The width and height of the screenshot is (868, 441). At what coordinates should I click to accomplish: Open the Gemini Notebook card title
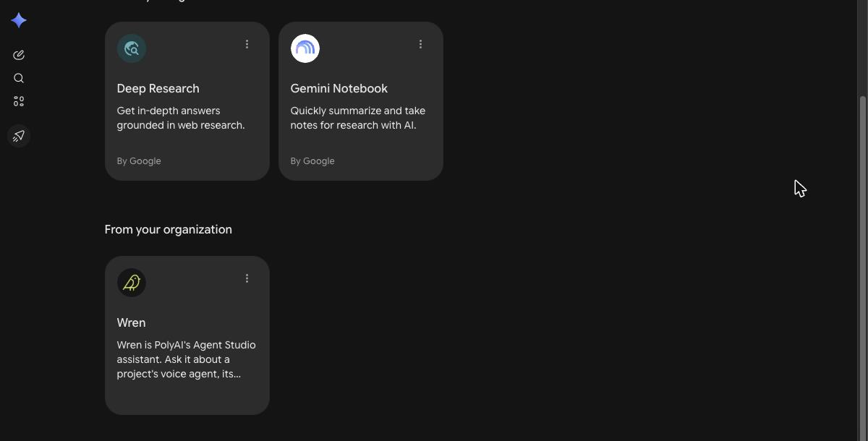pos(339,88)
